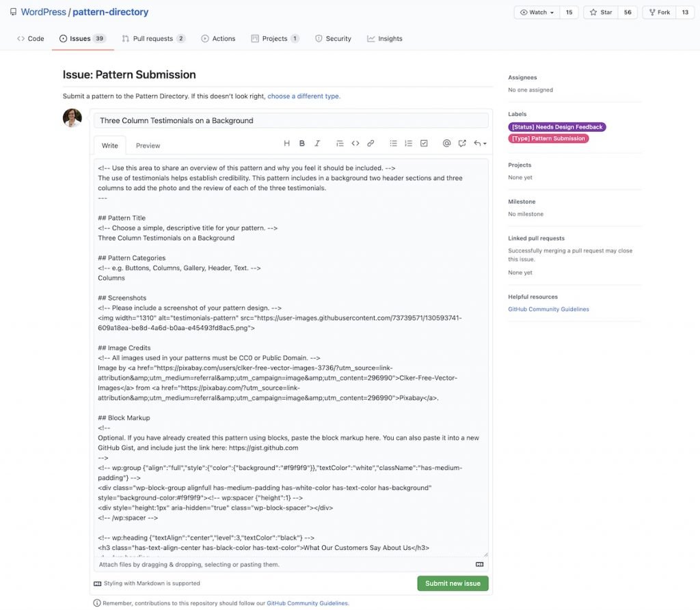Click the user avatar thumbnail

(72, 117)
